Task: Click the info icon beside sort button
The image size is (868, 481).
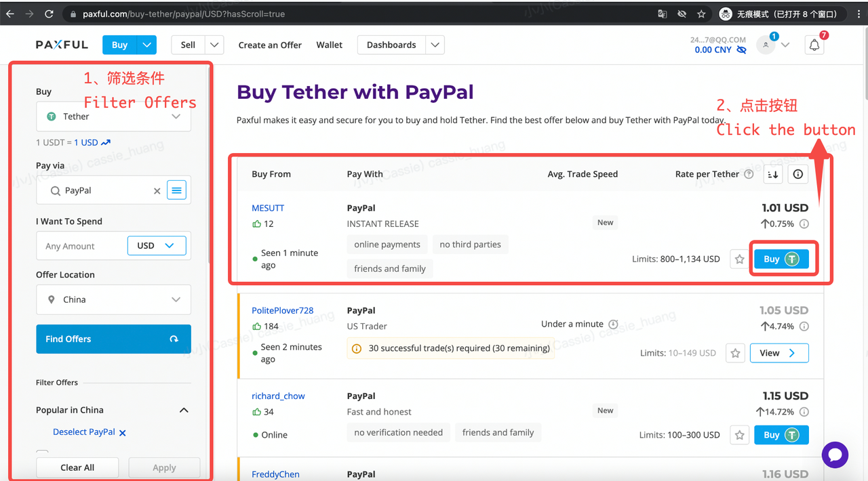Action: click(798, 174)
